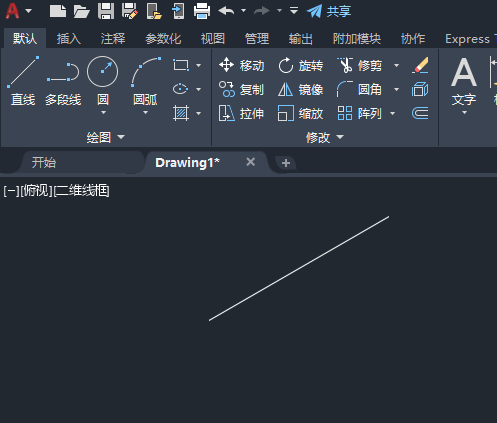
Task: Open the 圆角 fillet dropdown arrow
Action: 396,89
